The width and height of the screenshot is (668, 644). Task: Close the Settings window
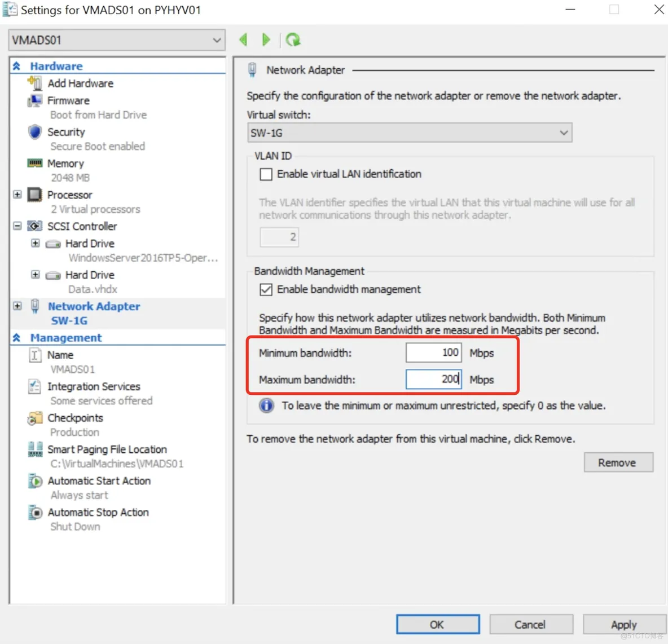[x=658, y=10]
